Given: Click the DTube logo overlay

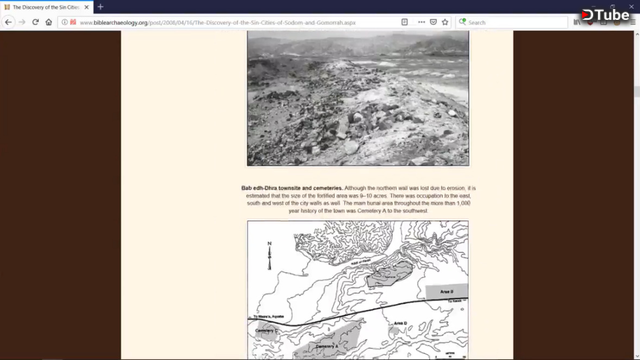Looking at the screenshot, I should [x=606, y=15].
